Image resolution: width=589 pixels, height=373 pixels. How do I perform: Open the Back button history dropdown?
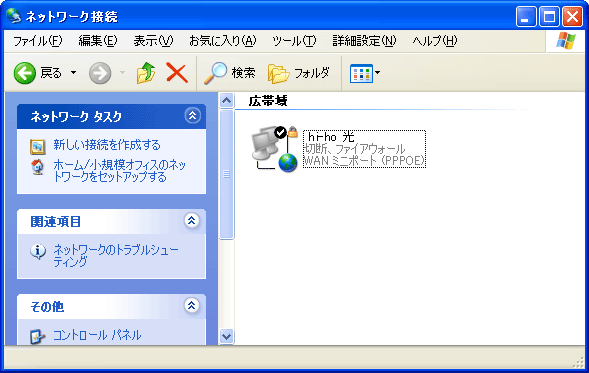coord(74,72)
